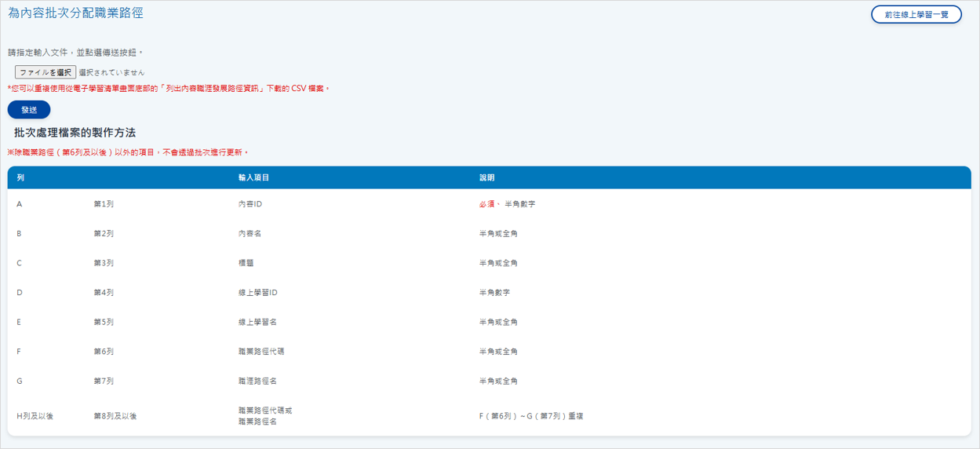Click the 前往線上學習一覽 button
The image size is (980, 449).
(x=916, y=14)
